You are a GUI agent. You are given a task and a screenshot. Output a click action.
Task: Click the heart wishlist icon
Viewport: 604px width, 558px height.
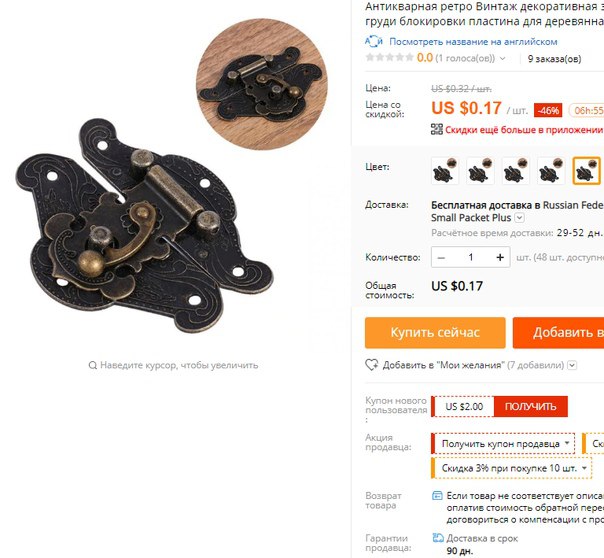pyautogui.click(x=372, y=365)
